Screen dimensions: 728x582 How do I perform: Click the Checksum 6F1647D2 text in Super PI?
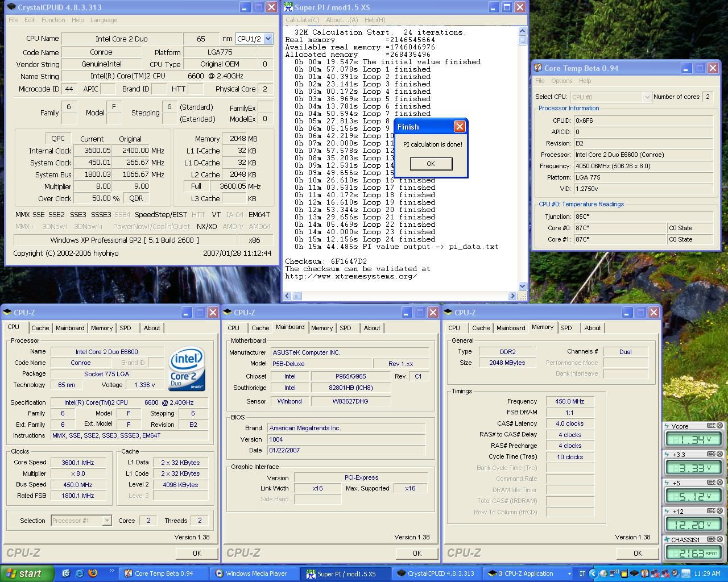326,261
